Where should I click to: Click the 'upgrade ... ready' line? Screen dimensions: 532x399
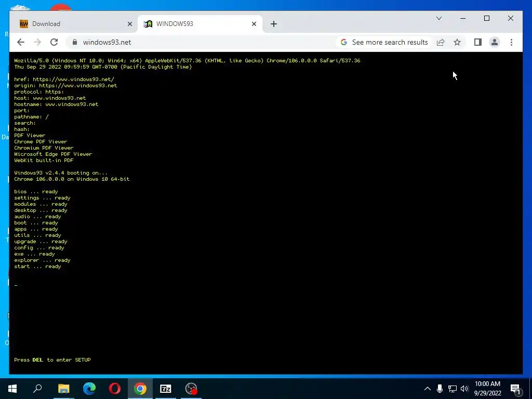[x=41, y=242]
